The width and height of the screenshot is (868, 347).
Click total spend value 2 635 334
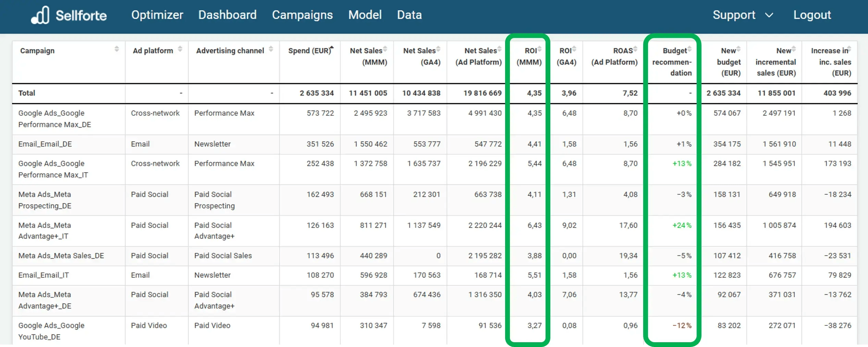pyautogui.click(x=317, y=93)
